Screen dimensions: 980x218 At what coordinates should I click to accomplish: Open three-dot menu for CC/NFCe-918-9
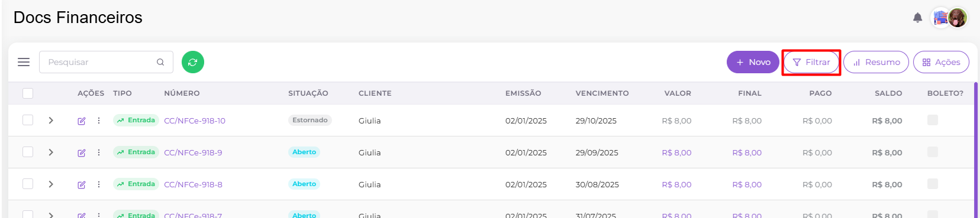click(x=99, y=152)
